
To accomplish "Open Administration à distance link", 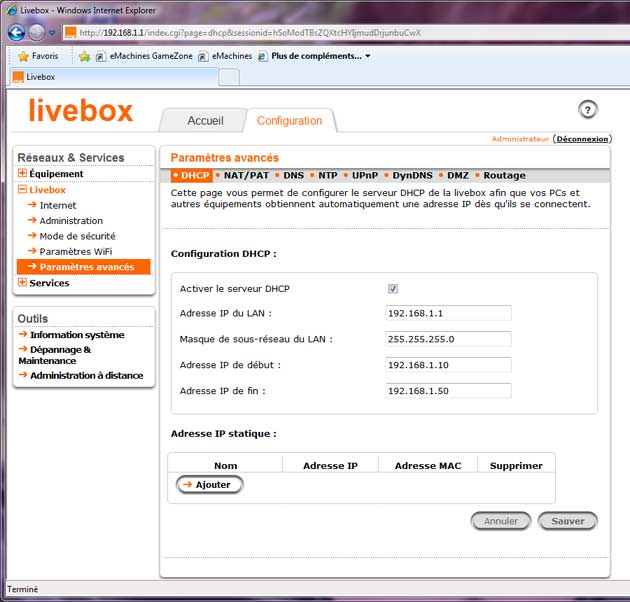I will [86, 375].
